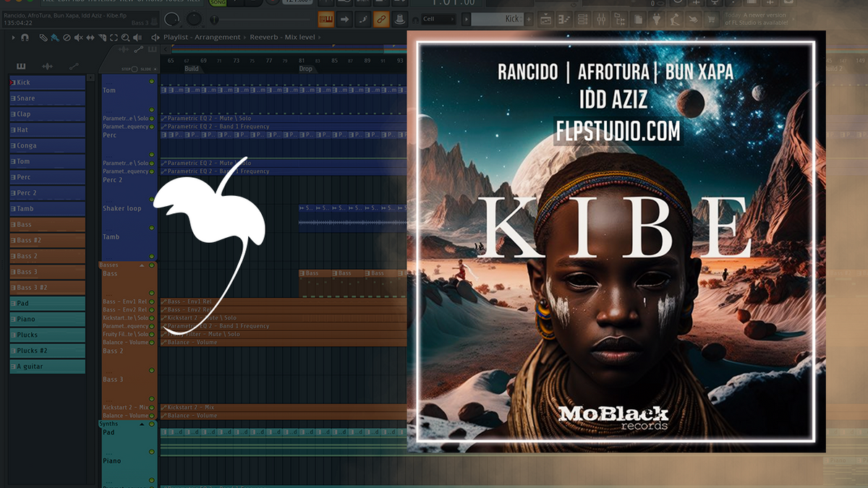Screen dimensions: 868x488
Task: Click the Mute tool speaker icon
Action: pos(78,37)
